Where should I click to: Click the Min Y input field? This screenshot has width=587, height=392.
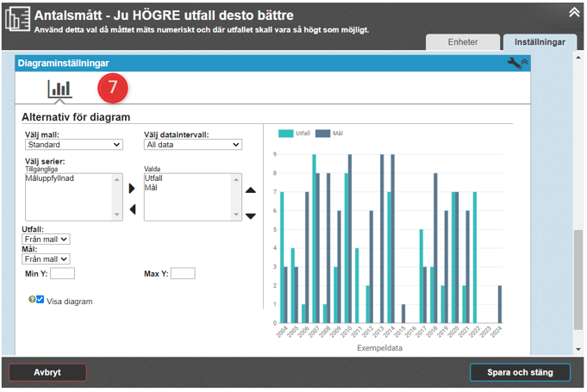click(x=62, y=274)
